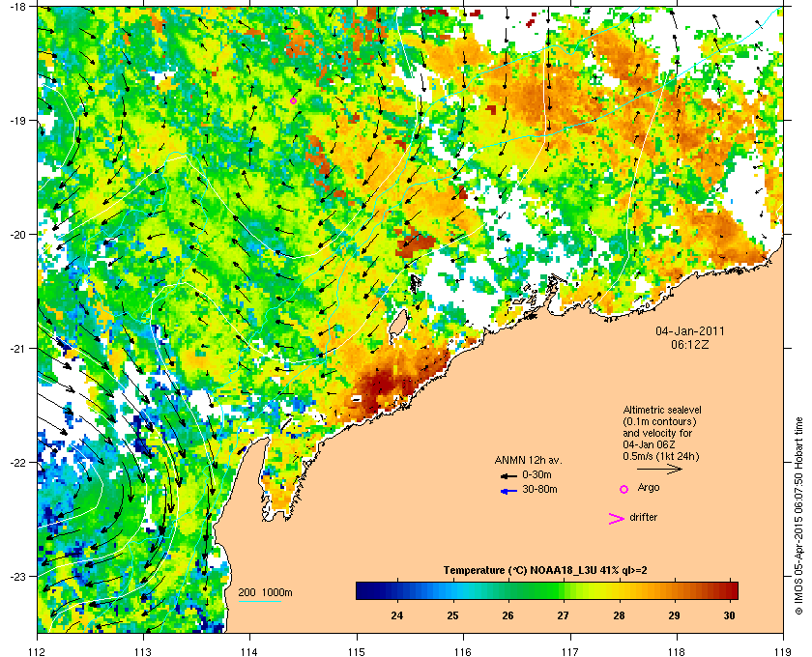Click the 'Temperature (°C) NOAA18_L3U 41% ql>=2' title
The image size is (812, 657).
[x=545, y=571]
